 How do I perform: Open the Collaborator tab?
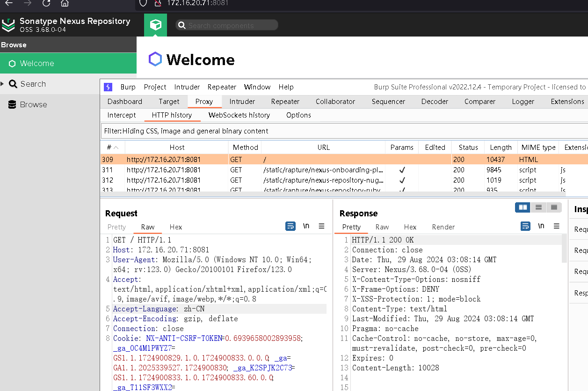(335, 102)
